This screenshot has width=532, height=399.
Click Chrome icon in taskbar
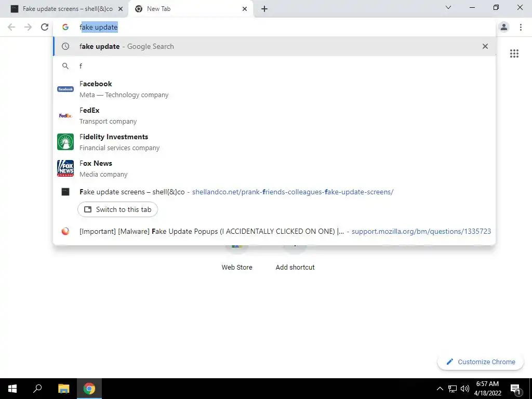89,389
